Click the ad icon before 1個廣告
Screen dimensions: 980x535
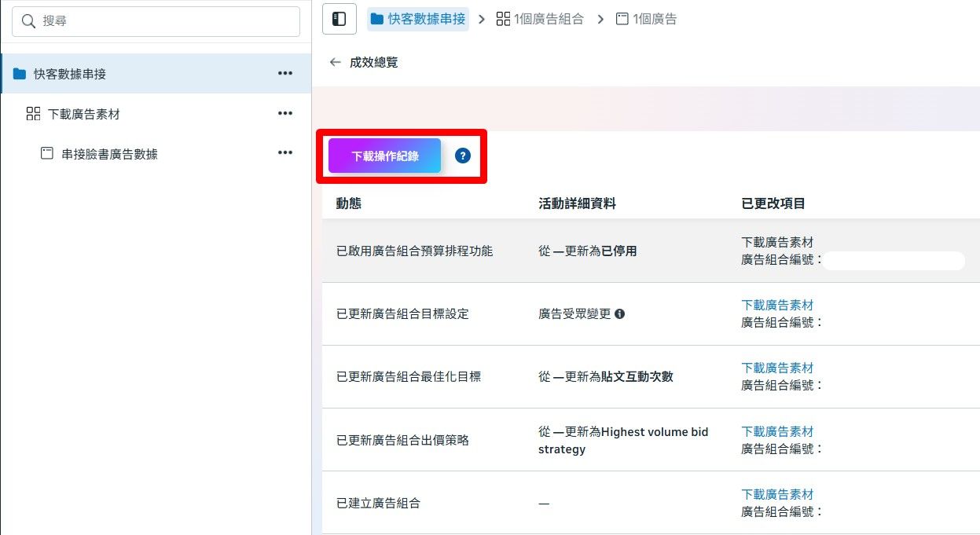point(622,19)
